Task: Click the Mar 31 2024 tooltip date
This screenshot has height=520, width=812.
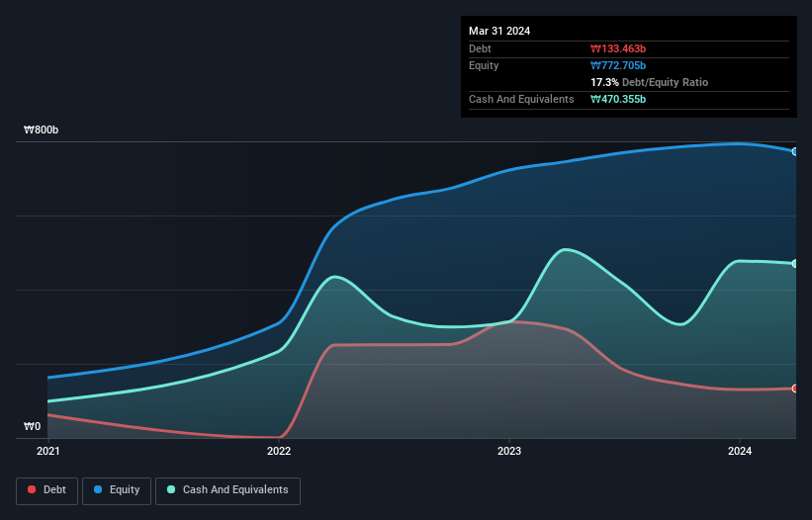Action: (x=499, y=31)
